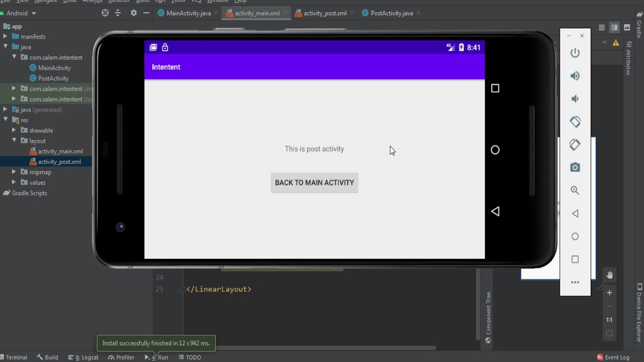
Task: Rotate emulator right icon
Action: tap(575, 145)
